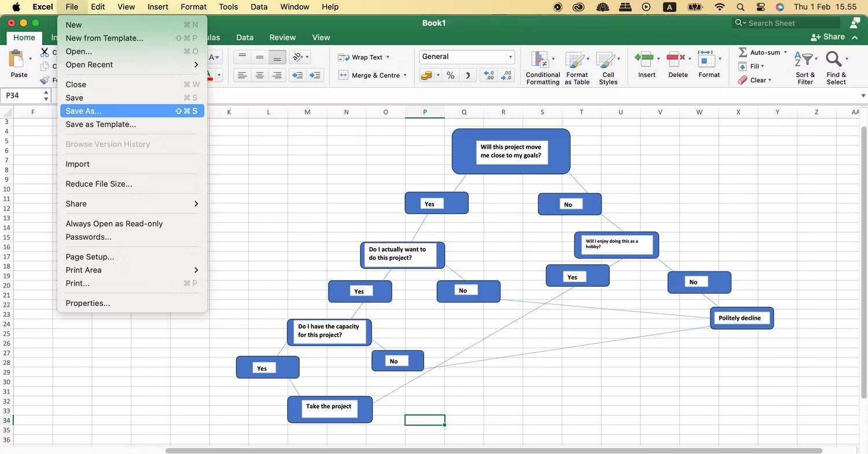Open the Data menu in the menu bar
The width and height of the screenshot is (868, 454).
point(259,6)
